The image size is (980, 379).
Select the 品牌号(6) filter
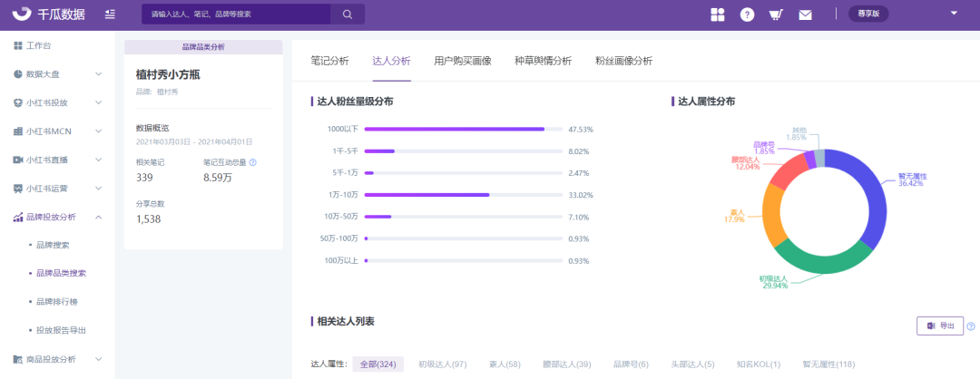click(632, 364)
